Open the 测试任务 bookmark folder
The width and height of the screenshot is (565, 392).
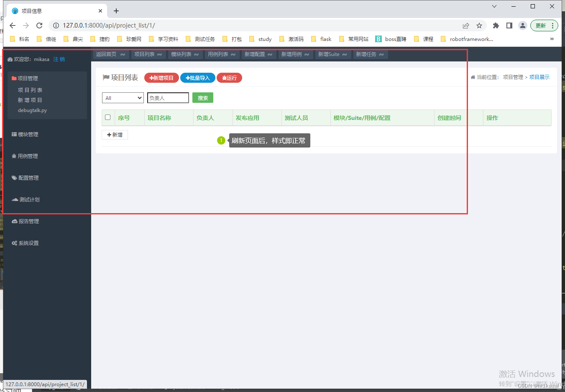pyautogui.click(x=200, y=39)
